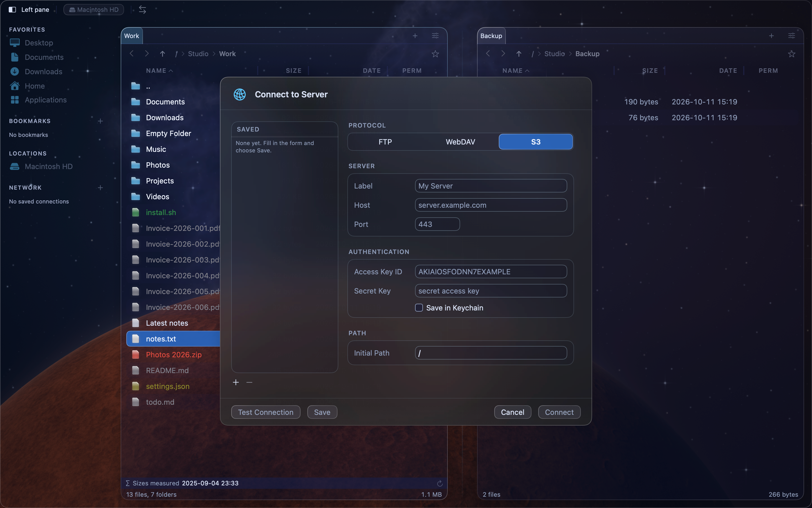The width and height of the screenshot is (812, 508).
Task: Toggle the left pane sidebar icon
Action: [x=12, y=9]
